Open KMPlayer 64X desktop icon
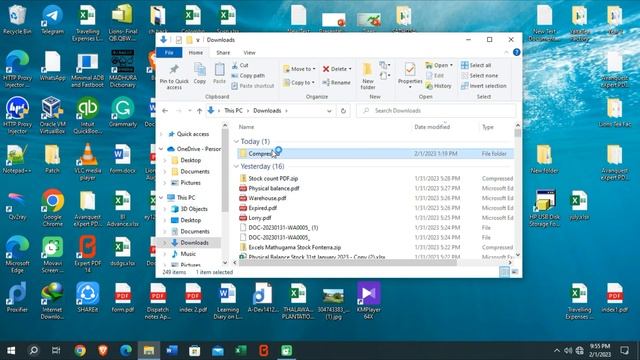 pyautogui.click(x=368, y=300)
